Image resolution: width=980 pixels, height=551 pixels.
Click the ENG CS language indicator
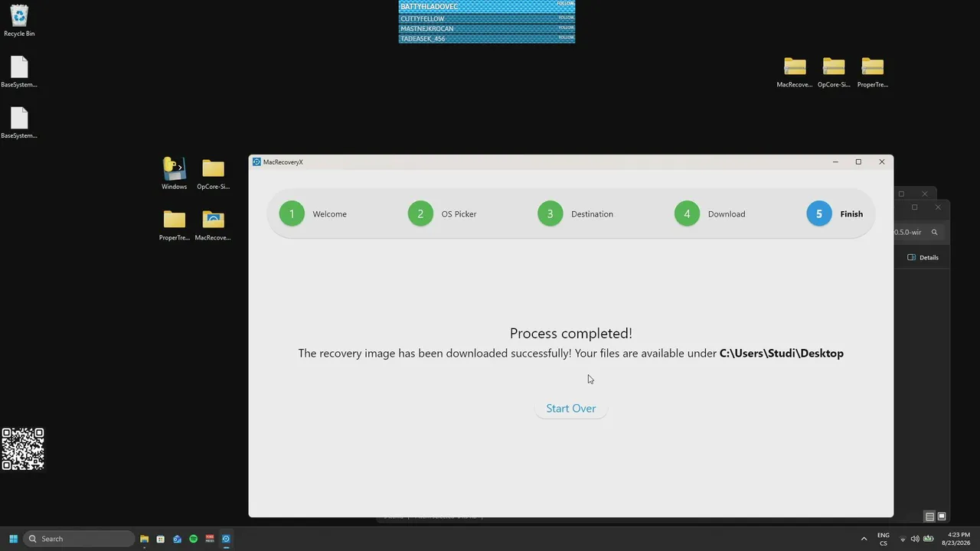[884, 539]
